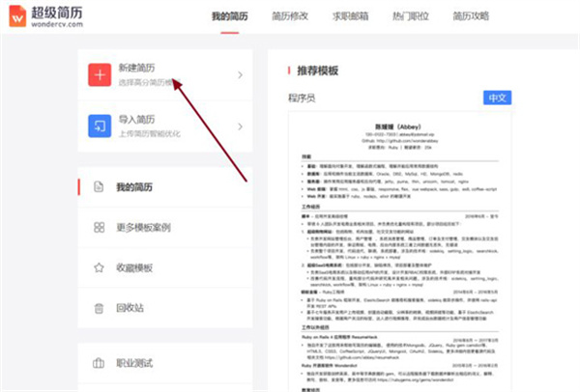
Task: Expand the chevron arrow on 导入简历 card
Action: tap(240, 126)
